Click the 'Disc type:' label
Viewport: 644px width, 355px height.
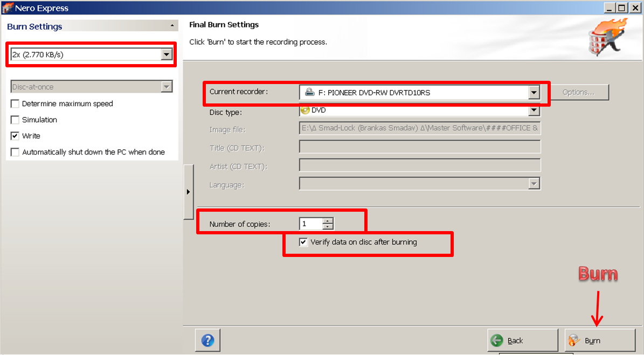(225, 113)
